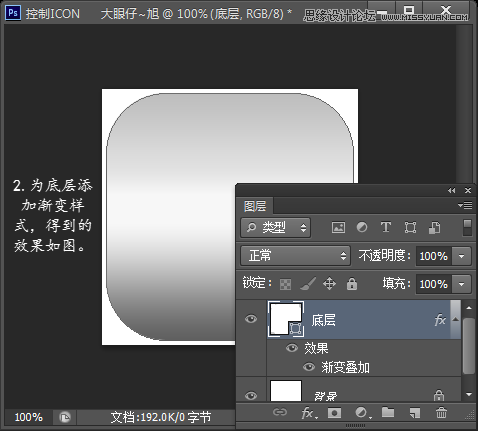
Task: Click the status bar preview icon next to 100%
Action: click(x=65, y=417)
